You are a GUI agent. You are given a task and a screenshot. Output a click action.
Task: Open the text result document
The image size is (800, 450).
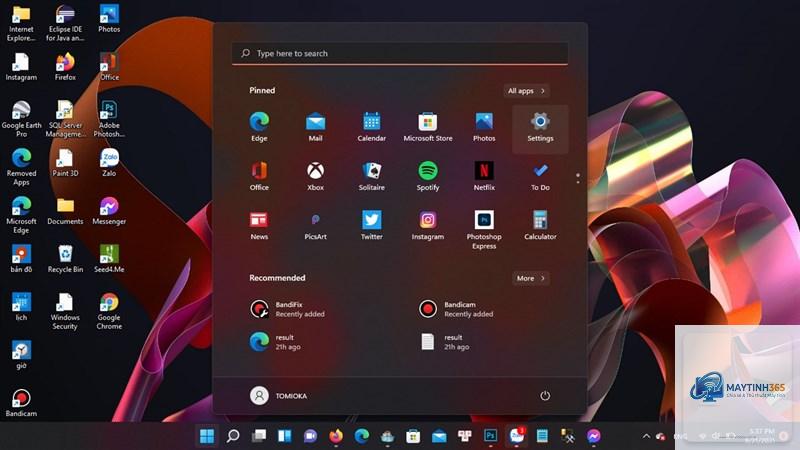pyautogui.click(x=444, y=341)
